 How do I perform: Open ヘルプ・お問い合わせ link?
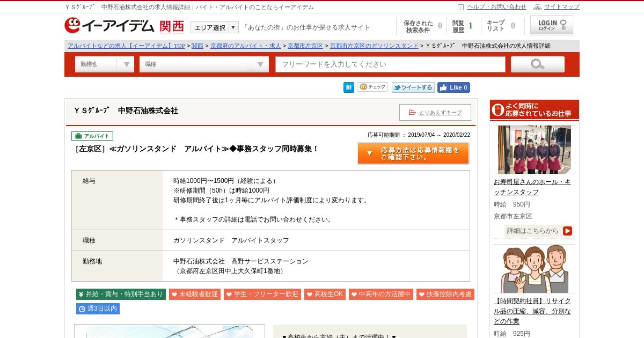click(496, 7)
